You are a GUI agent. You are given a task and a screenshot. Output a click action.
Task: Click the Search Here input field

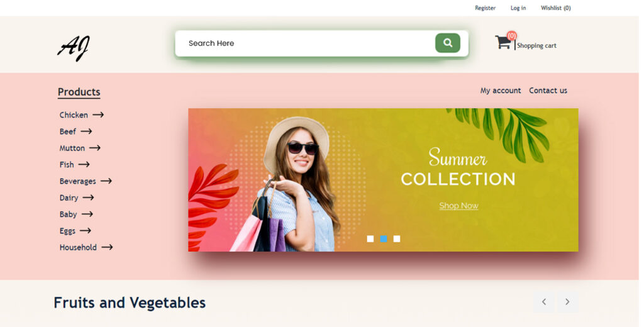(305, 43)
